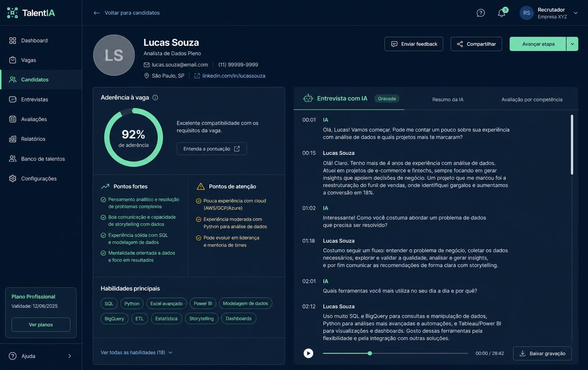Click the audio progress slider handle
588x370 pixels.
370,353
